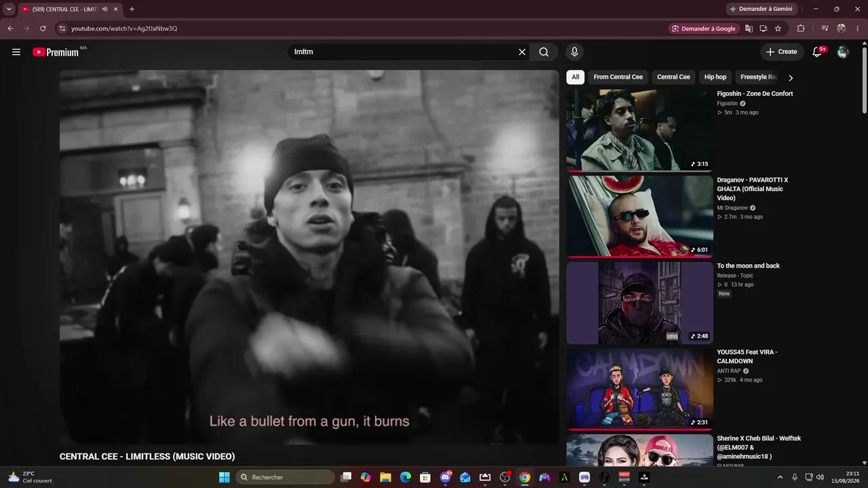This screenshot has height=488, width=868.
Task: Open the YouTube guide hamburger menu
Action: coord(16,52)
